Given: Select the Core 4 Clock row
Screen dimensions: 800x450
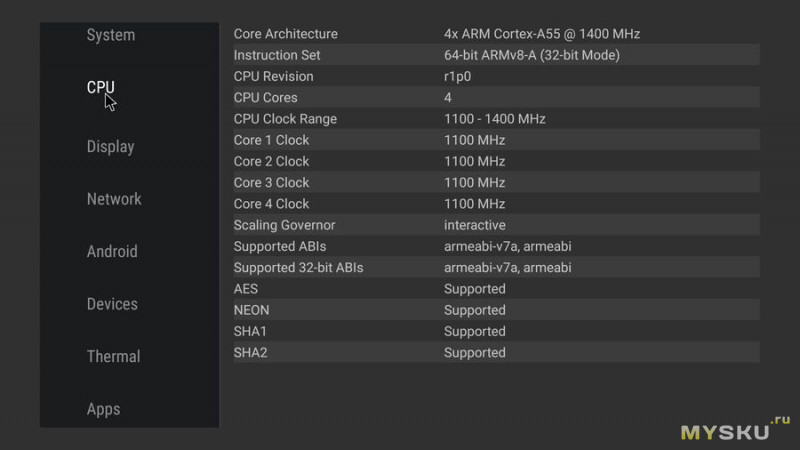Looking at the screenshot, I should (496, 204).
